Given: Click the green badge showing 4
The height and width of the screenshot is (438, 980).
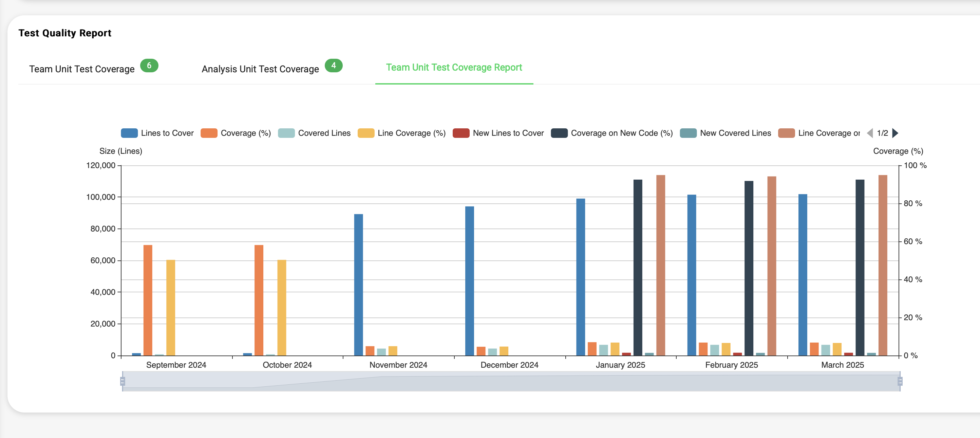Looking at the screenshot, I should click(333, 66).
